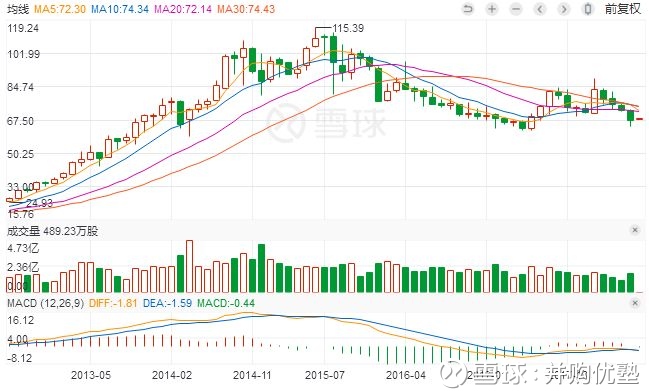Click the 均线 indicator label
The height and width of the screenshot is (391, 649).
tap(18, 9)
